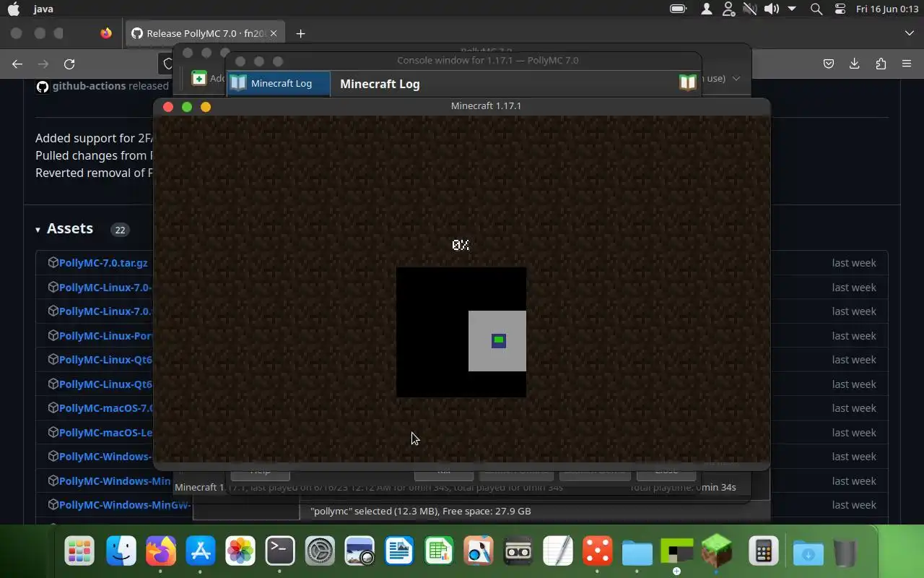
Task: Go forward in Firefox
Action: [x=43, y=64]
